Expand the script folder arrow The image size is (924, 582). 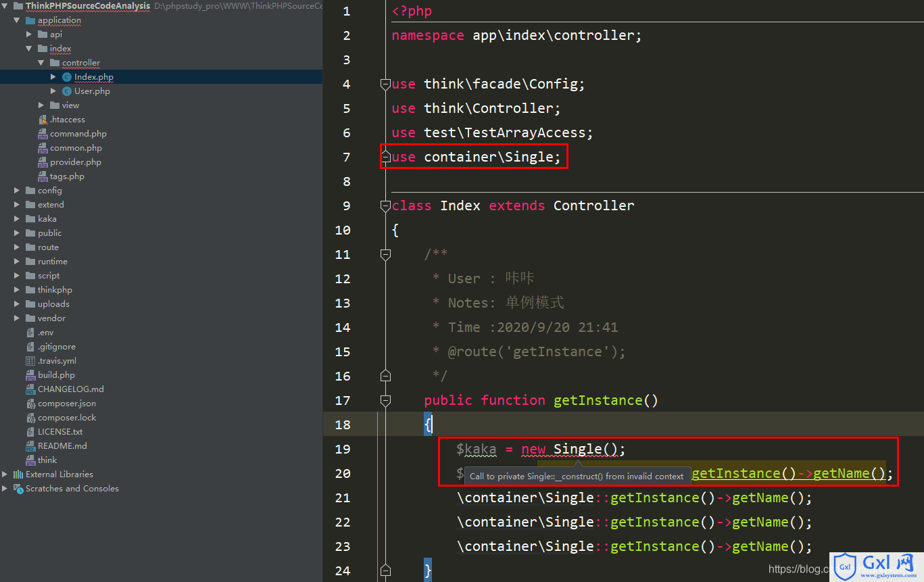(x=17, y=276)
